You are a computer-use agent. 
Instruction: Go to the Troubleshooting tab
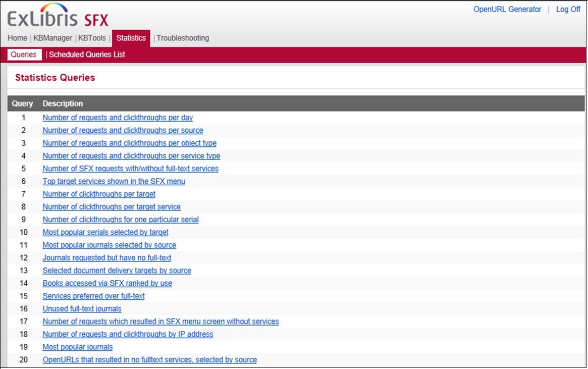click(x=183, y=38)
